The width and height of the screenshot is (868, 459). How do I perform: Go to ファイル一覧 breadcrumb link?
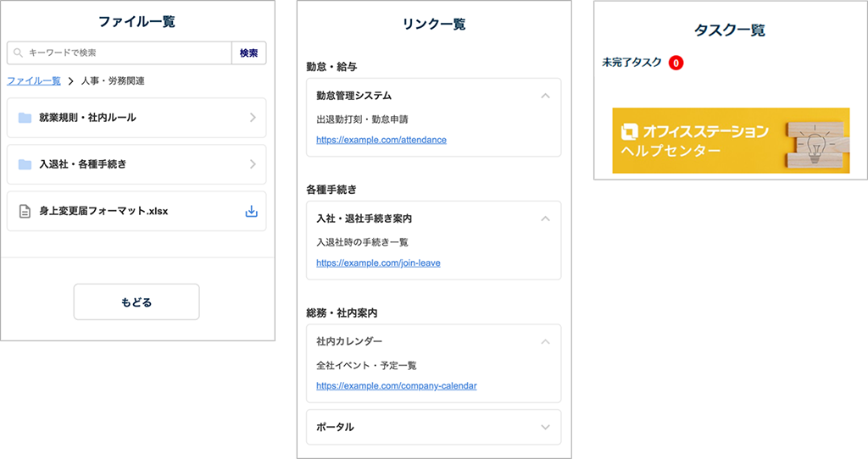tap(34, 81)
